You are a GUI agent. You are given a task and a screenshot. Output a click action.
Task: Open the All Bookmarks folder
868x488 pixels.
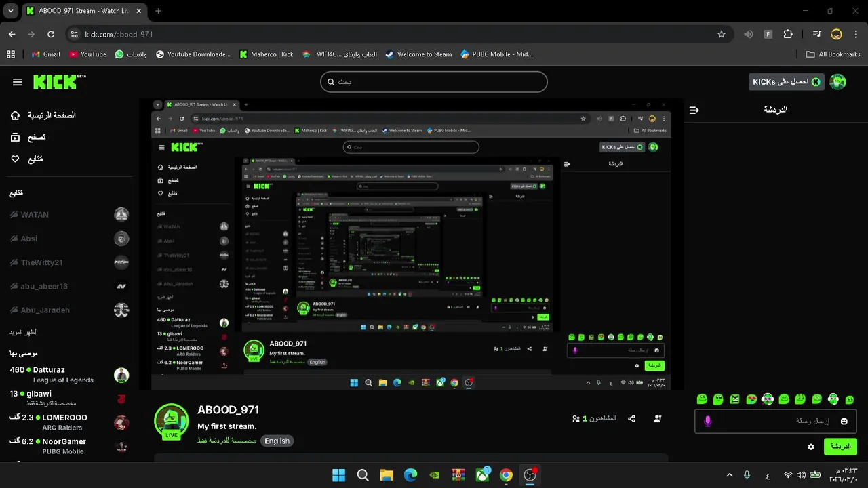point(833,54)
